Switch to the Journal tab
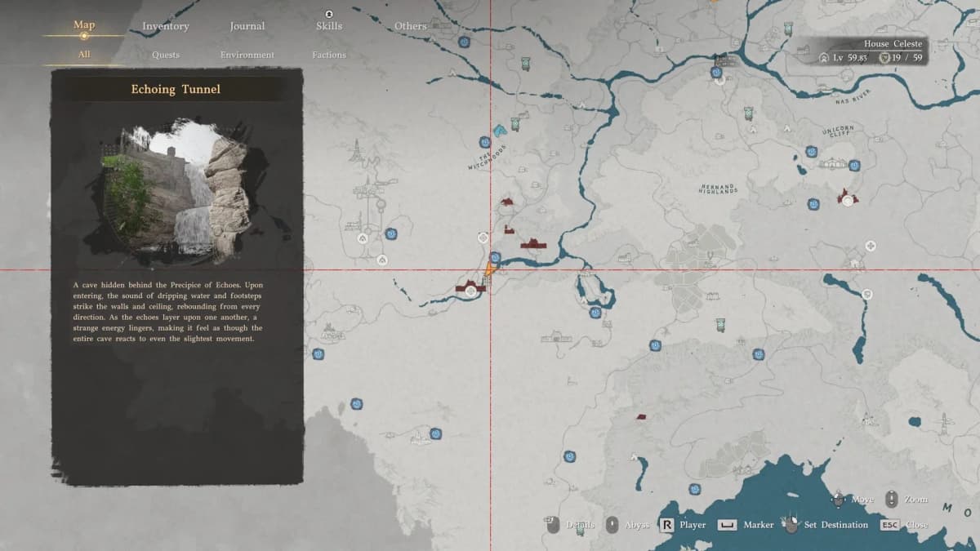The height and width of the screenshot is (551, 980). (247, 26)
